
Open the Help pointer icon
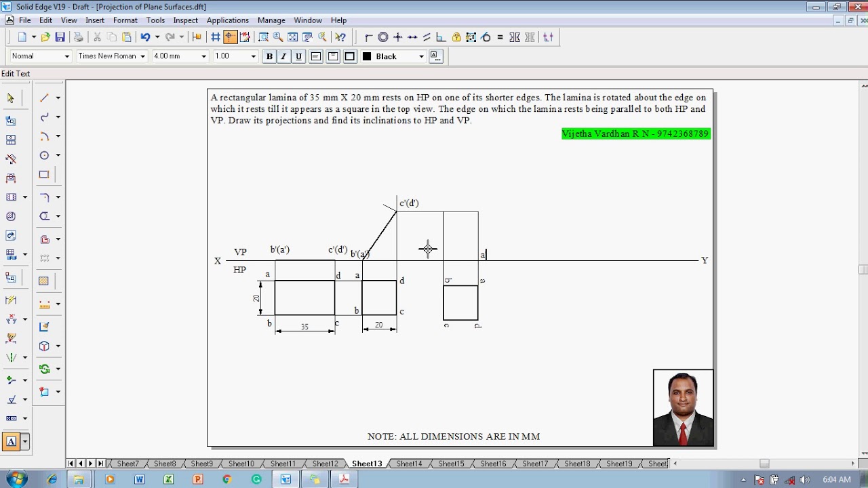click(340, 37)
